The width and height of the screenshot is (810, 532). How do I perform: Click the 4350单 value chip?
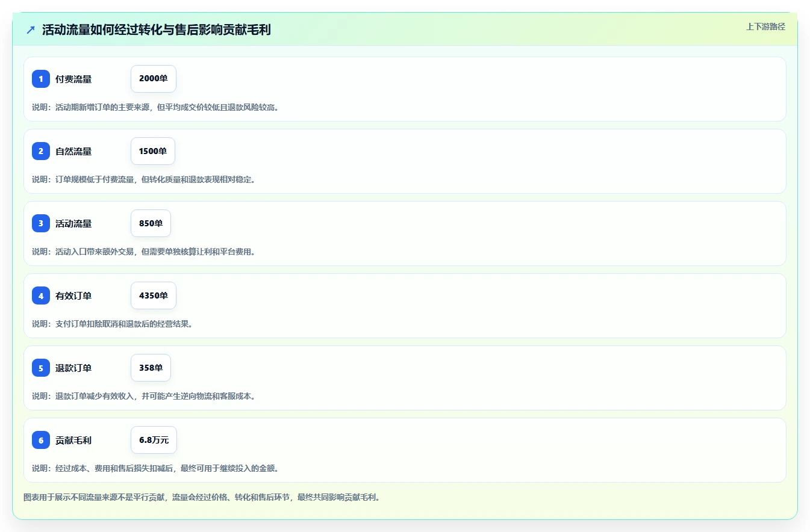click(x=154, y=295)
